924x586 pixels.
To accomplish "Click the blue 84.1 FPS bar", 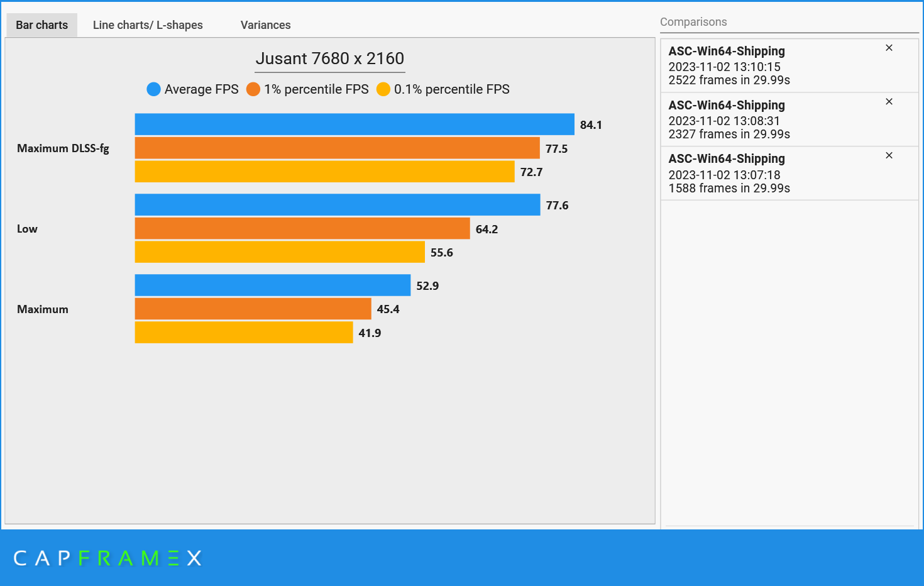I will 352,124.
